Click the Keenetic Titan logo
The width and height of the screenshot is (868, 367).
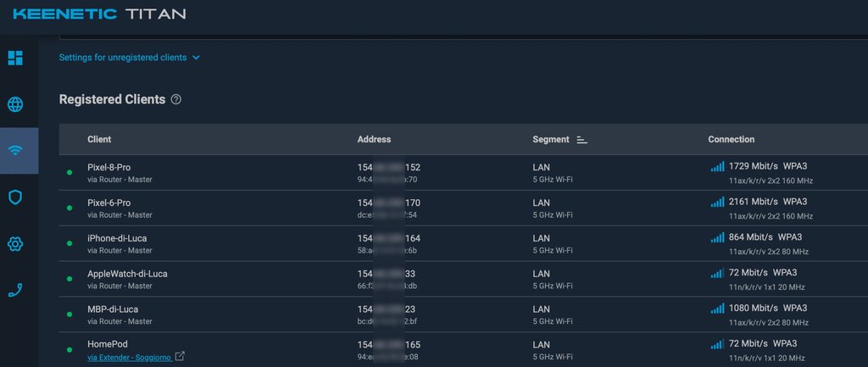click(x=99, y=14)
